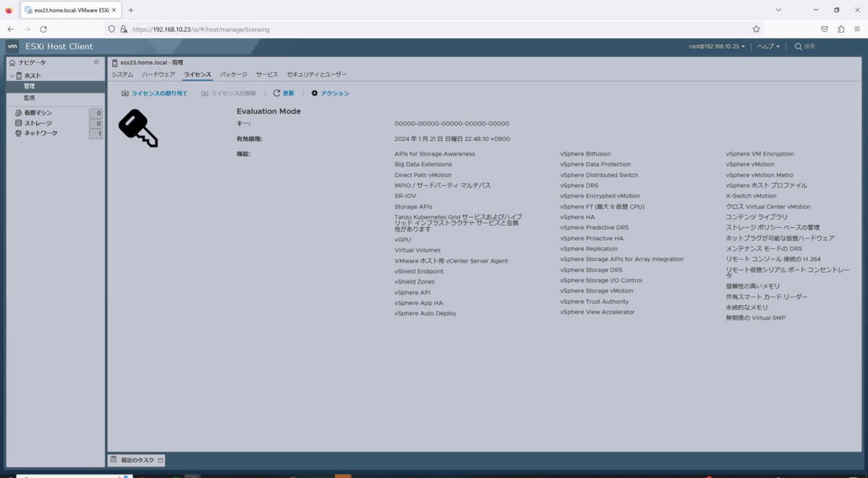The image size is (868, 478).
Task: Switch to the セキュリティとユーザー tab
Action: click(317, 74)
